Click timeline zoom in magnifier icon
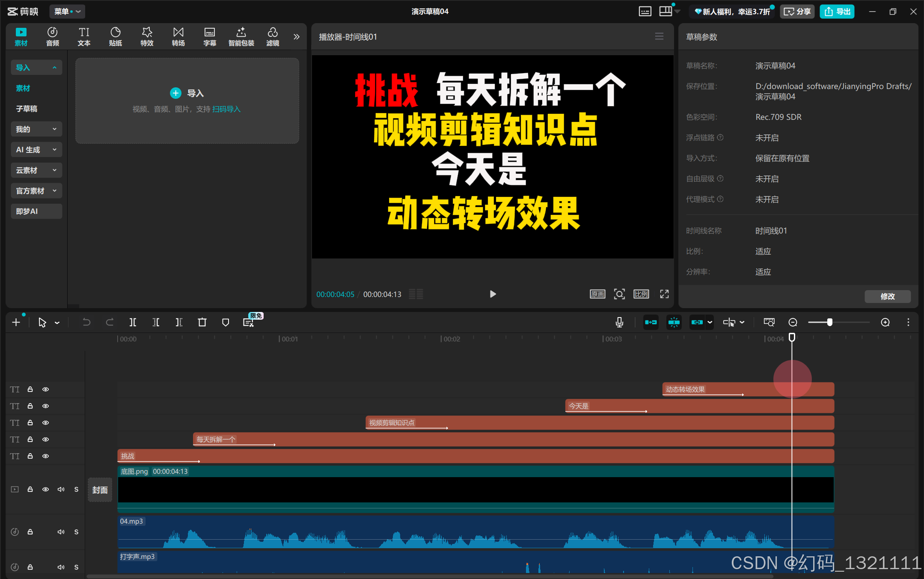The image size is (924, 579). 885,322
